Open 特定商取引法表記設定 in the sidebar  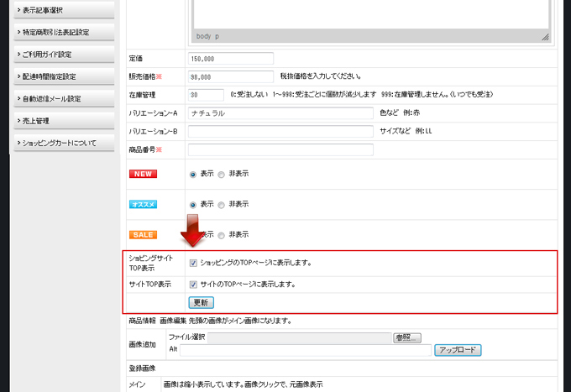click(x=57, y=32)
